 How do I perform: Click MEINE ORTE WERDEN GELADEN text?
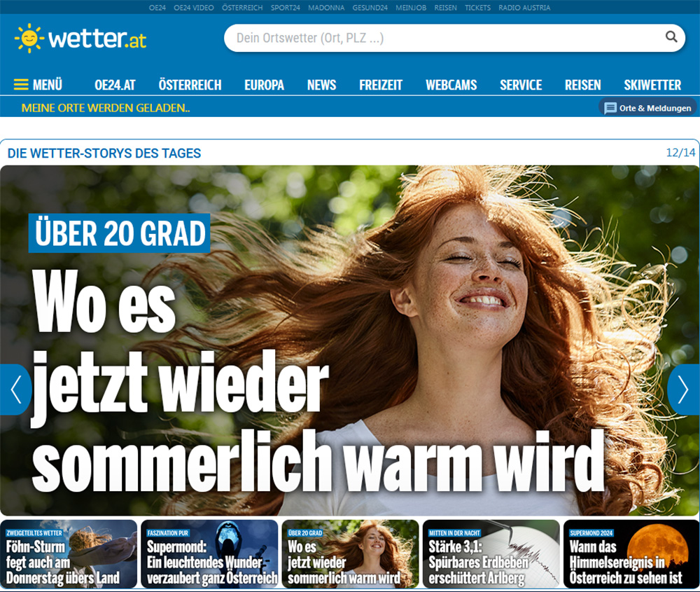tap(106, 108)
